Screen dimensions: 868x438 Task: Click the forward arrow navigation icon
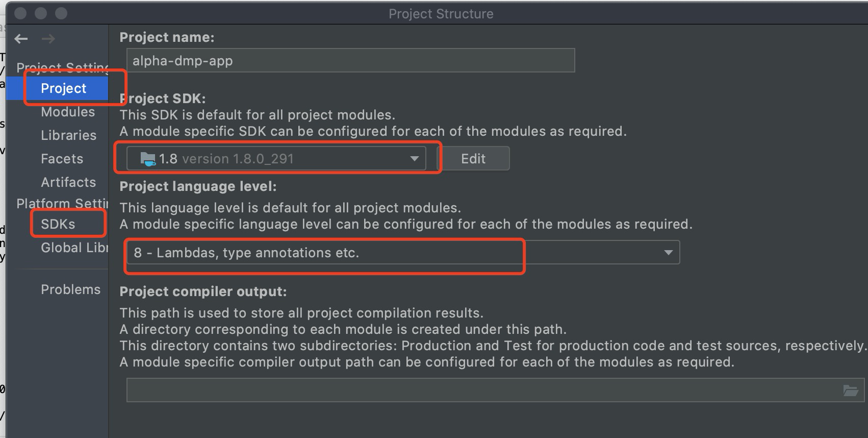click(48, 39)
